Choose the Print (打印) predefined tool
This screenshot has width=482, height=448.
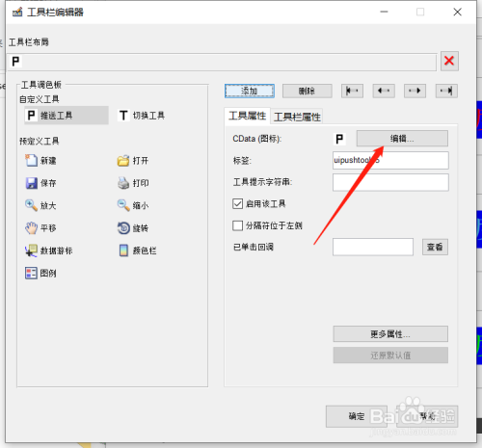pyautogui.click(x=133, y=183)
